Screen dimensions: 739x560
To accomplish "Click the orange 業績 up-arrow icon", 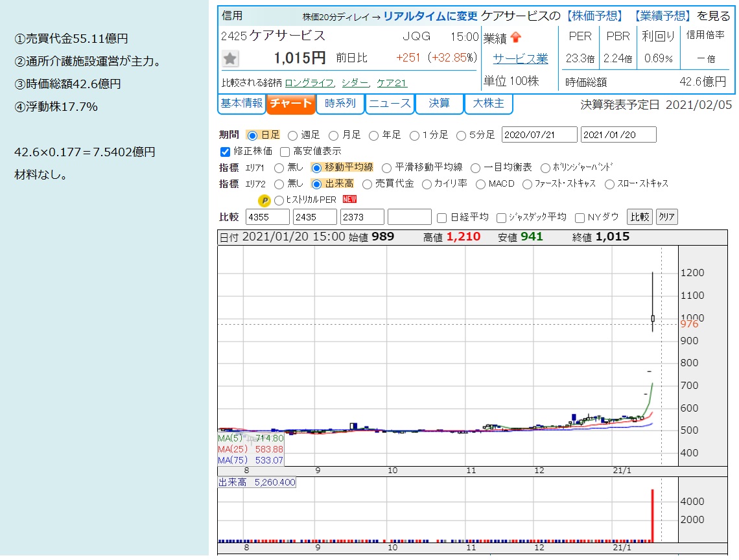I will pyautogui.click(x=515, y=37).
